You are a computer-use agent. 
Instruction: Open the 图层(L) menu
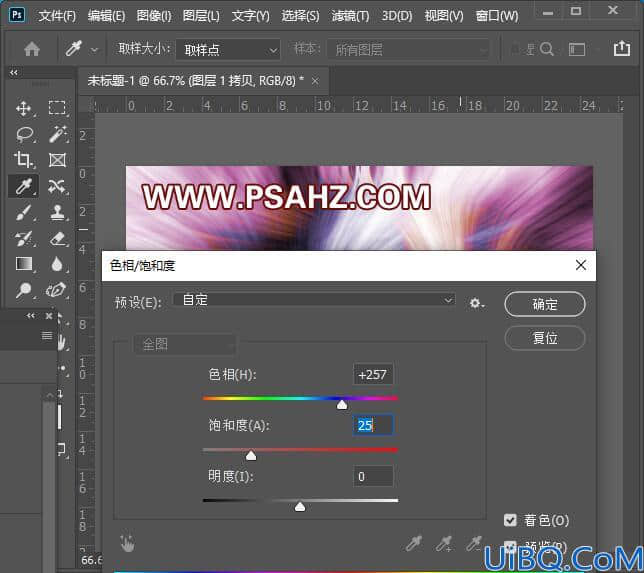pos(201,16)
